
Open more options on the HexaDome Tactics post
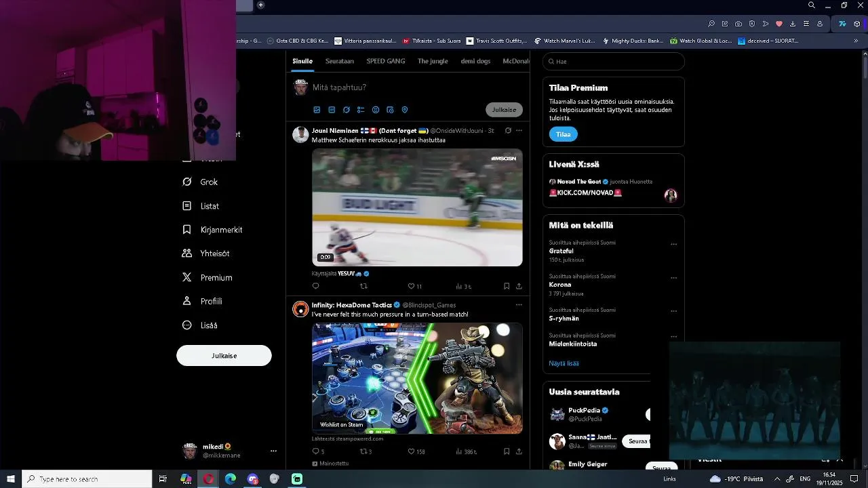tap(519, 305)
